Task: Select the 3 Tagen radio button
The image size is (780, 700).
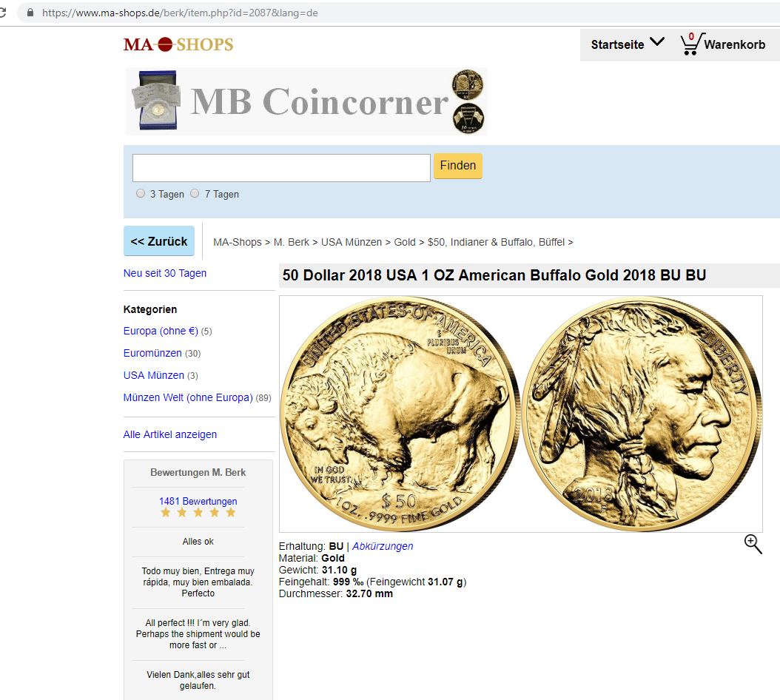Action: 141,194
